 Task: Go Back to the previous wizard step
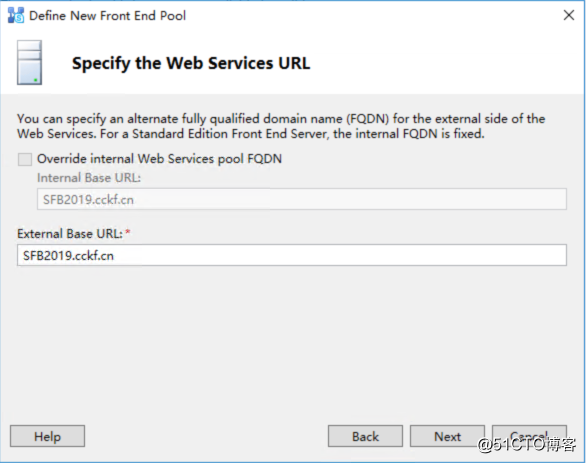365,436
